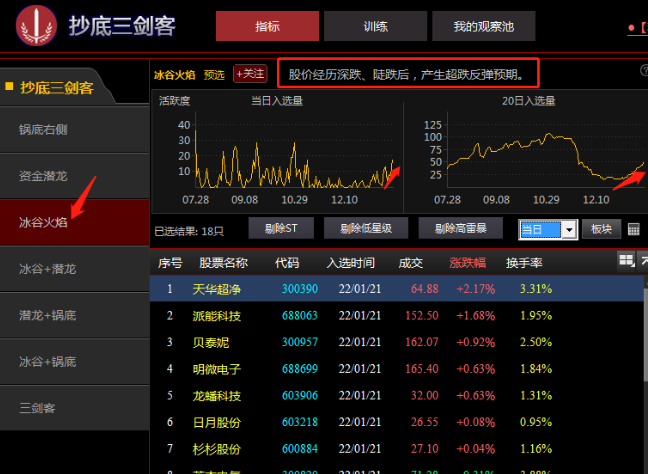Click the table layout icon above the list

(626, 261)
